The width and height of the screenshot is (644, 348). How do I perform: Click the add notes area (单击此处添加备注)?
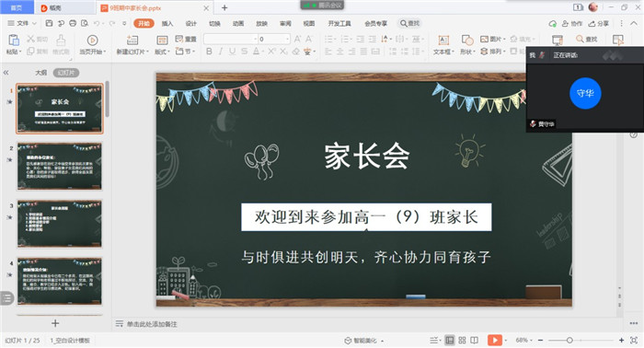152,324
